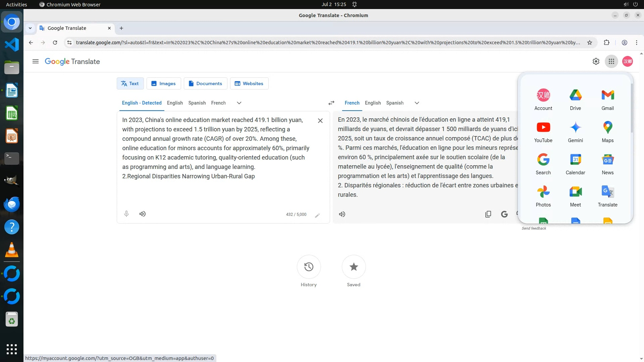Image resolution: width=644 pixels, height=362 pixels.
Task: Toggle the Google apps grid launcher
Action: click(611, 61)
